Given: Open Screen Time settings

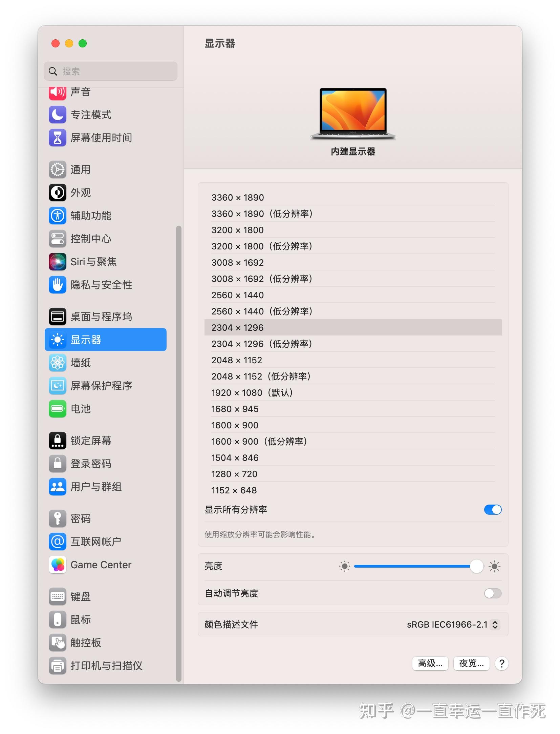Looking at the screenshot, I should pyautogui.click(x=57, y=138).
